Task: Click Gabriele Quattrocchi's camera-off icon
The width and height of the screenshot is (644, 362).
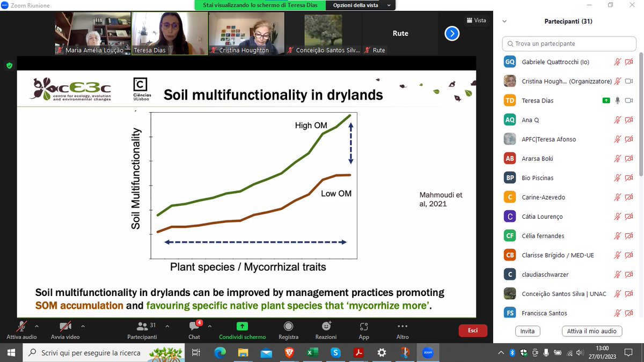Action: (x=629, y=62)
